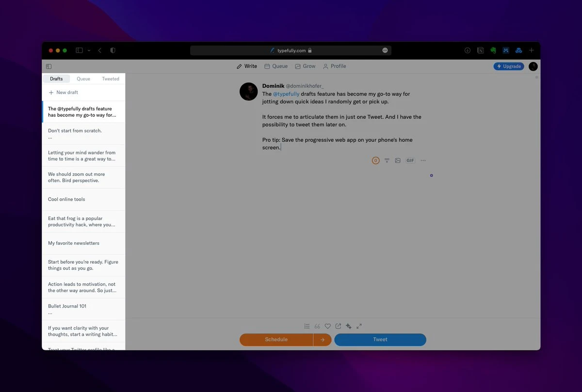Toggle the Safari sidebar button
The width and height of the screenshot is (582, 392).
tap(79, 50)
